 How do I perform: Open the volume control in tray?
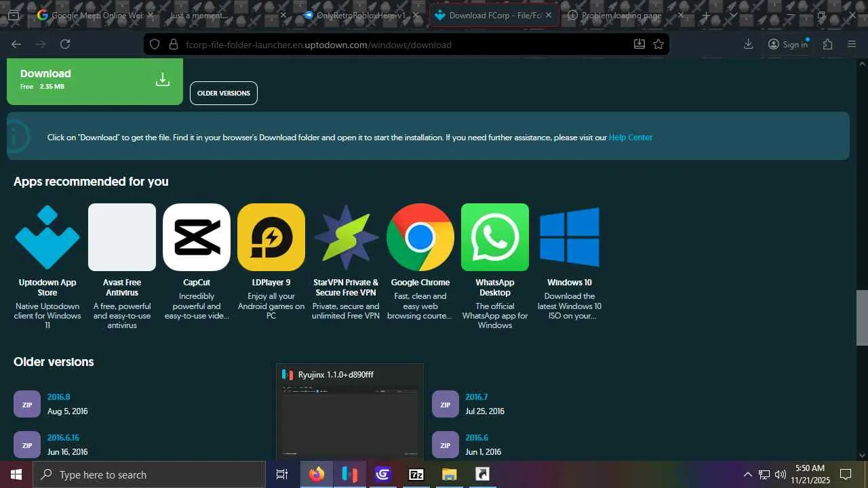(781, 474)
